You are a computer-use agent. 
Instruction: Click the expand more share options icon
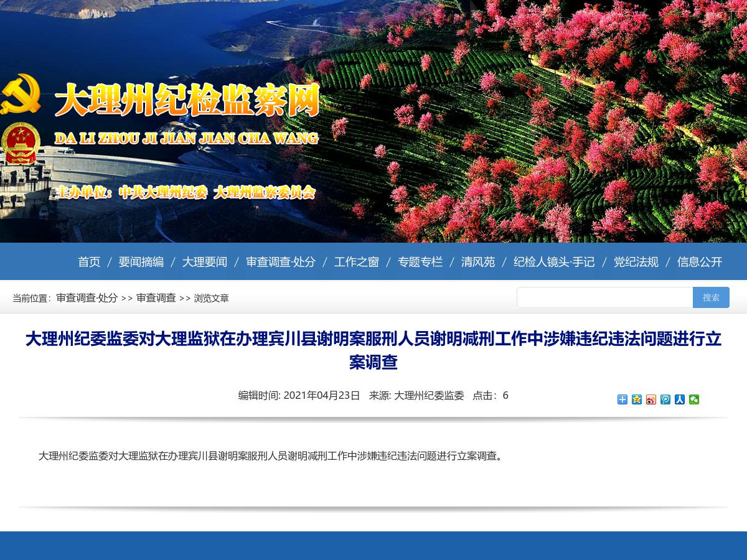click(622, 400)
